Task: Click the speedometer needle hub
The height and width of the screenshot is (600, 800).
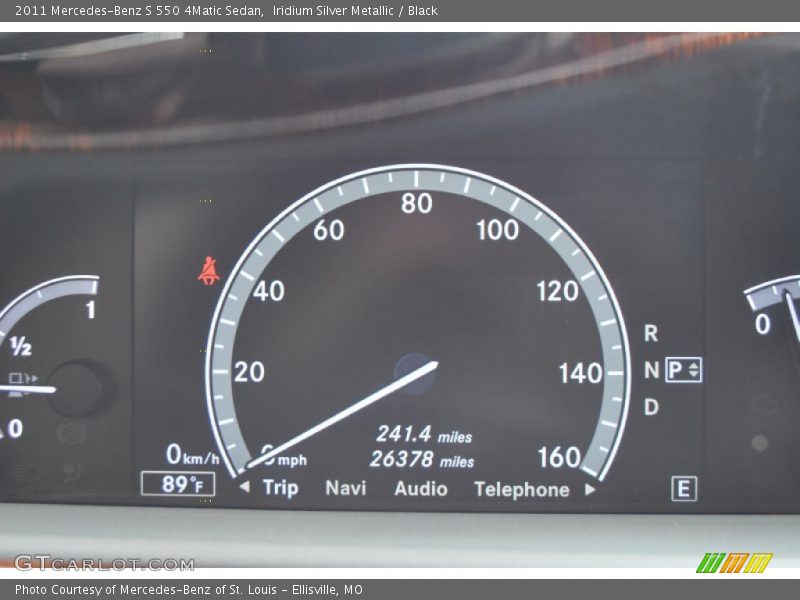Action: click(415, 374)
